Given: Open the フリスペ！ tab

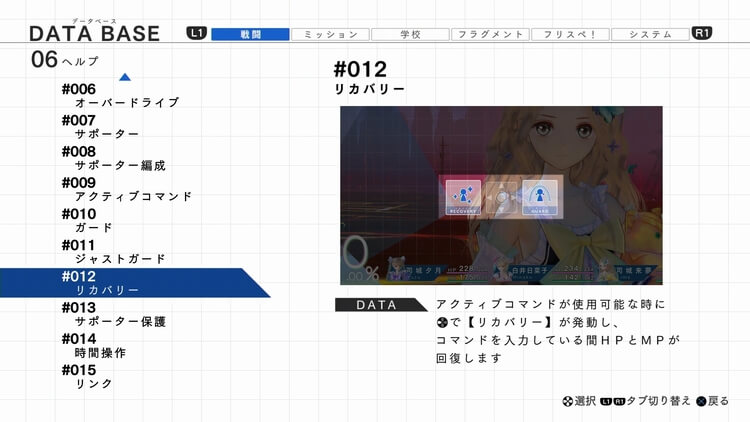Looking at the screenshot, I should click(570, 34).
